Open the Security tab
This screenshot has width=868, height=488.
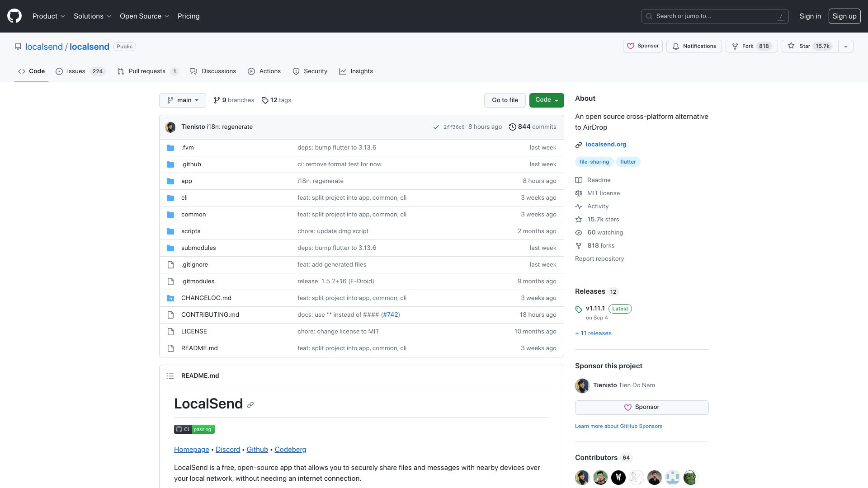(310, 71)
